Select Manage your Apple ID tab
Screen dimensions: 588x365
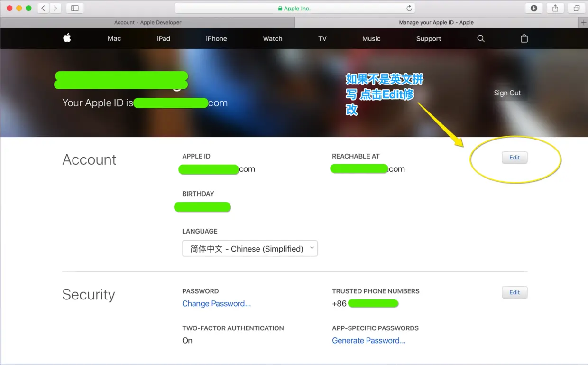point(436,22)
